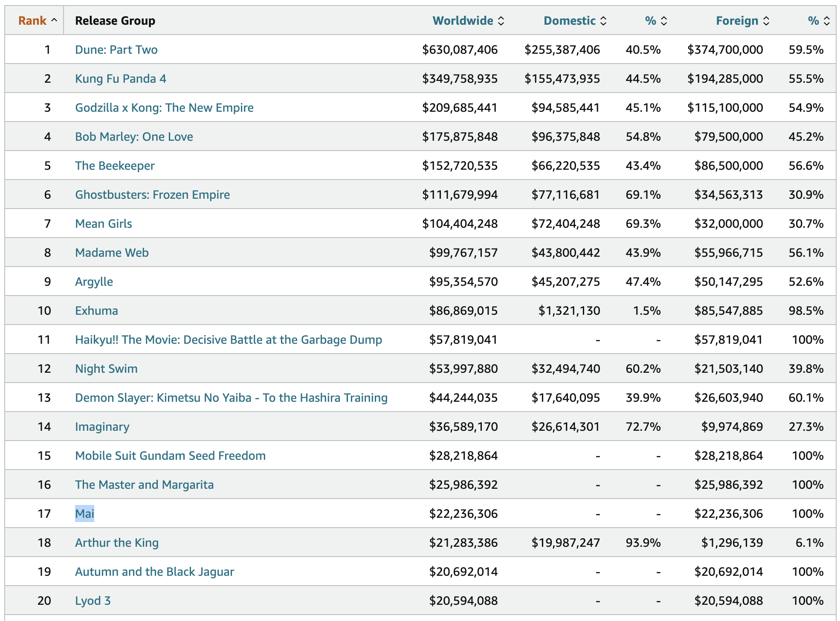Click the 72.7% percentage cell
The height and width of the screenshot is (621, 840).
click(643, 427)
